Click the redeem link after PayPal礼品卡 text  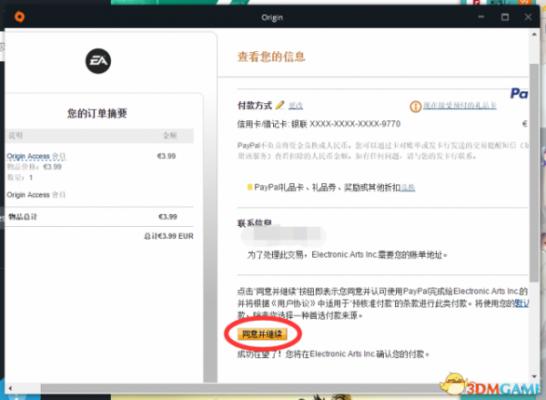(408, 188)
